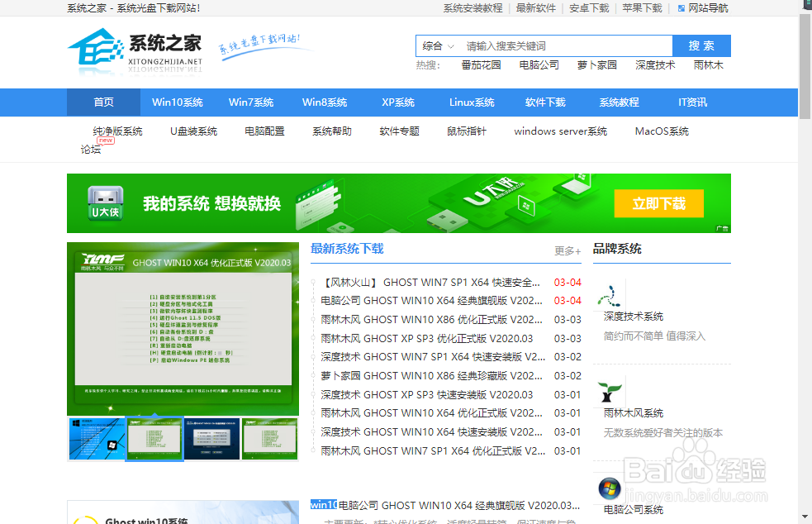
Task: Select the dark blue third slideshow thumbnail
Action: tap(211, 439)
